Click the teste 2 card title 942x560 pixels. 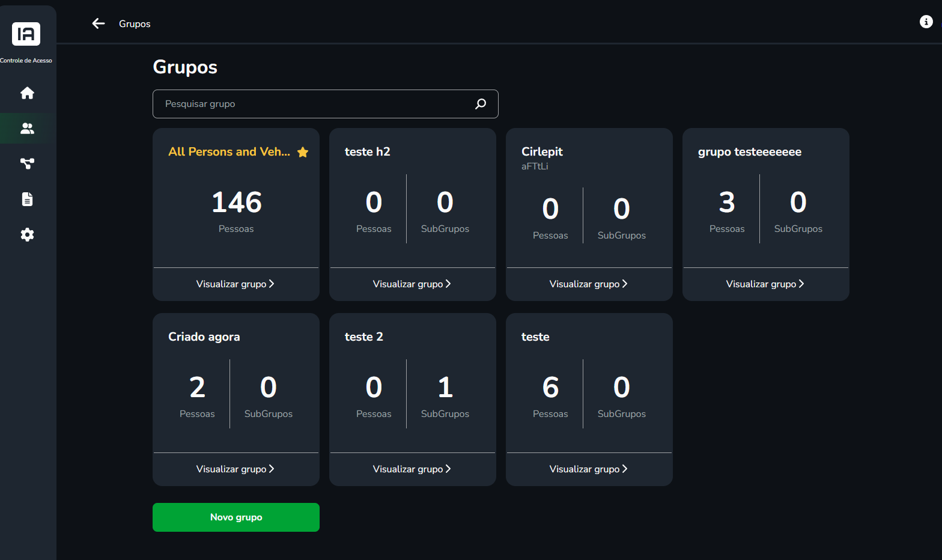(364, 337)
